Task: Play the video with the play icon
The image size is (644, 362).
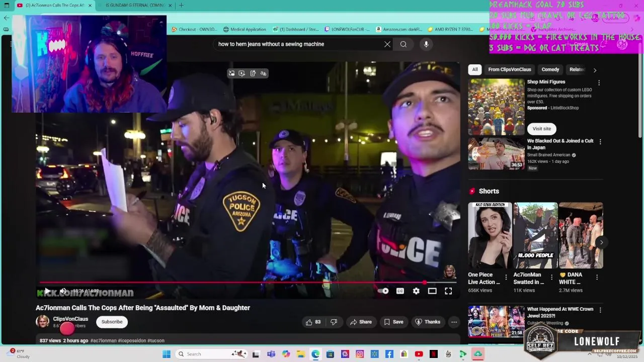Action: [x=47, y=291]
